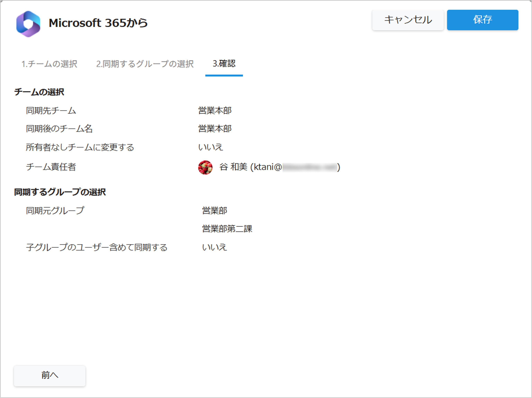The height and width of the screenshot is (398, 532).
Task: Select the 3.確認 tab
Action: coord(224,64)
